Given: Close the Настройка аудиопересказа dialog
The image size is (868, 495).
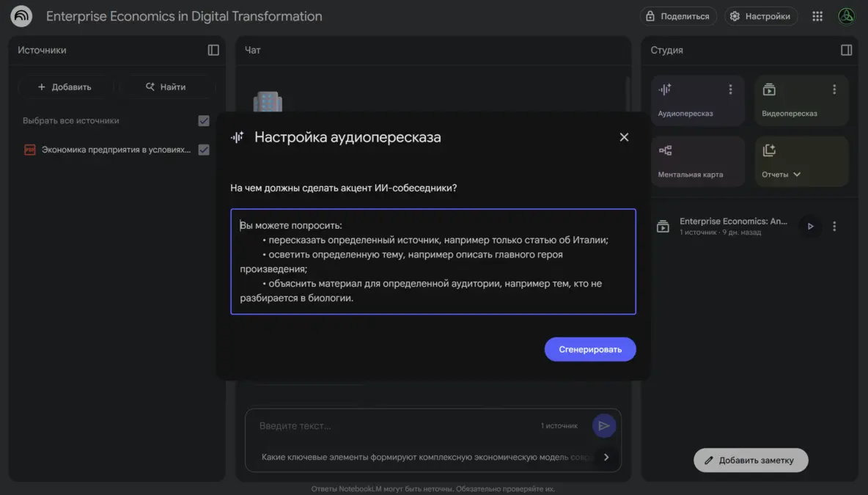Looking at the screenshot, I should (624, 137).
